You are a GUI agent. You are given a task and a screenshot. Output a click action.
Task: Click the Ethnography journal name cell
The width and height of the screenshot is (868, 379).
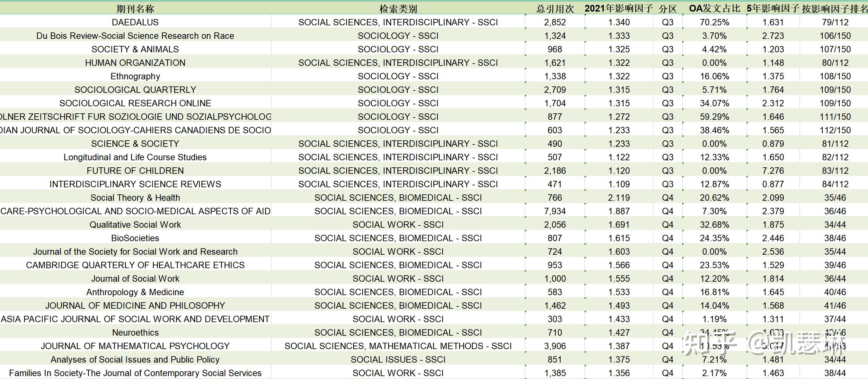click(135, 76)
